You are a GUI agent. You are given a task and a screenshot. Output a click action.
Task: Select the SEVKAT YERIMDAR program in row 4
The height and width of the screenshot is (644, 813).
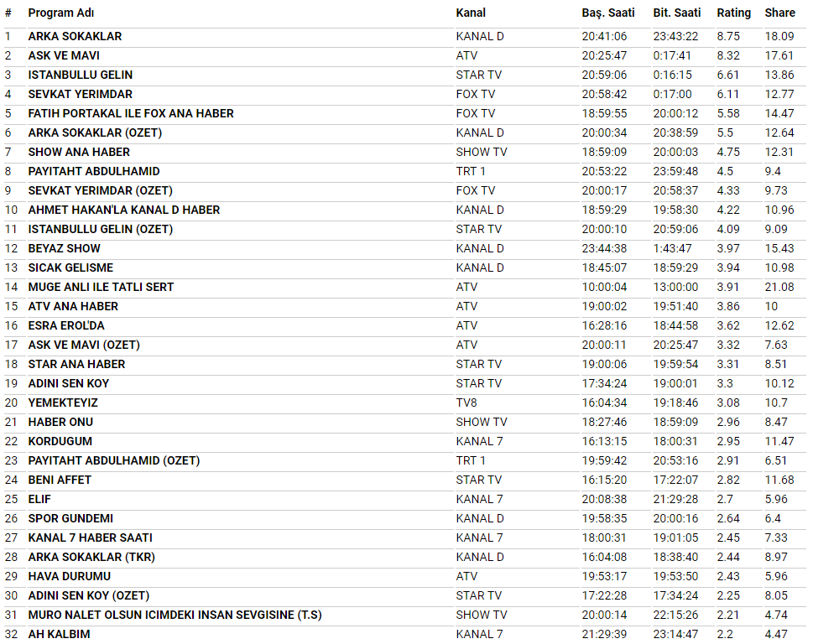tap(80, 94)
